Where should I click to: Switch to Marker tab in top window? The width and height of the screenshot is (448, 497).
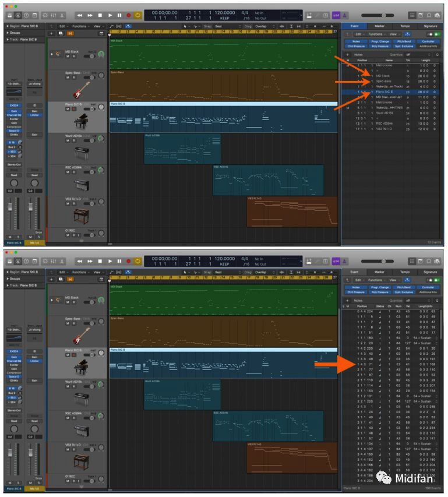380,26
